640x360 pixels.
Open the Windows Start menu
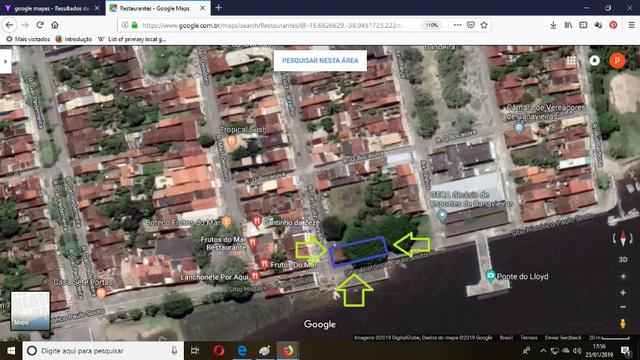pyautogui.click(x=11, y=351)
